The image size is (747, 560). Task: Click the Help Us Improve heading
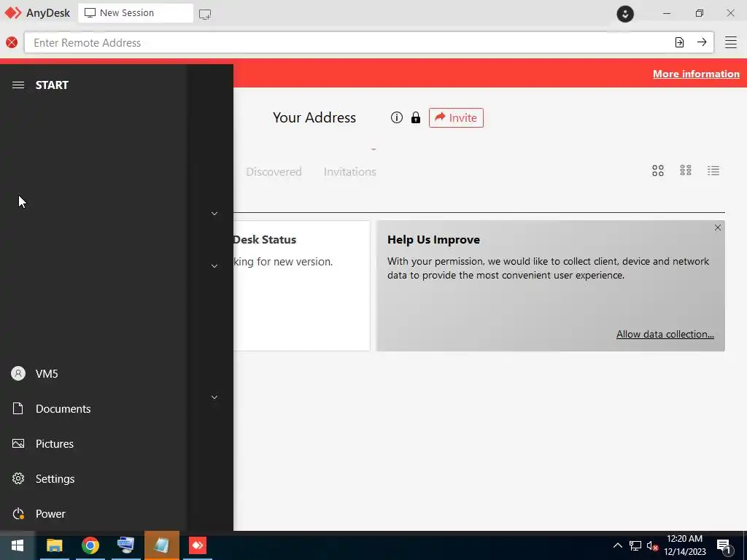433,239
